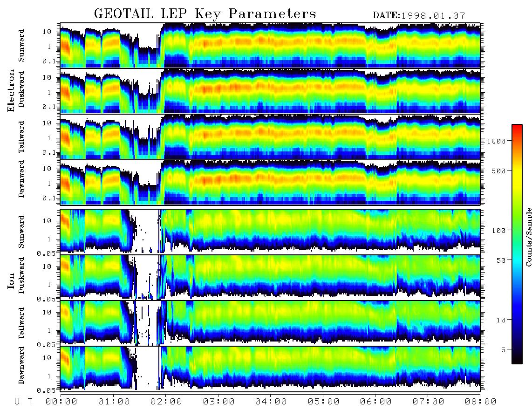532x410 pixels.
Task: Click the "01:00" time tick label
Action: tap(114, 402)
